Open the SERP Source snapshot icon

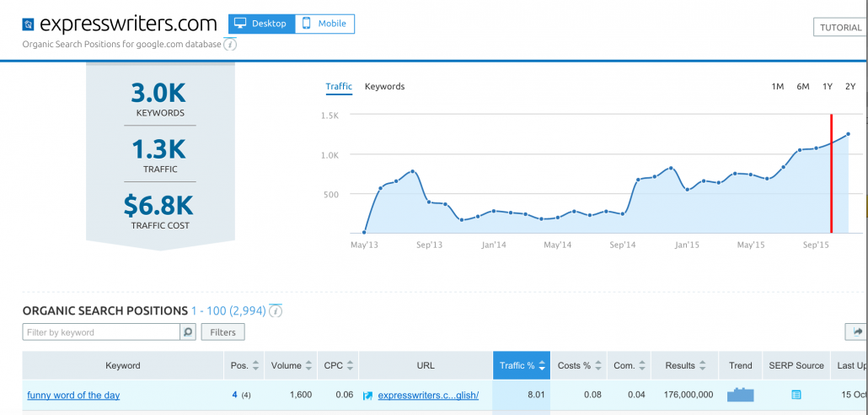796,395
